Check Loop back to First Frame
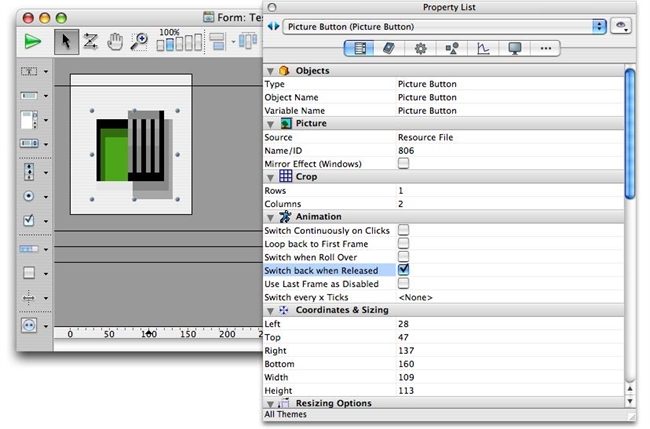 404,243
